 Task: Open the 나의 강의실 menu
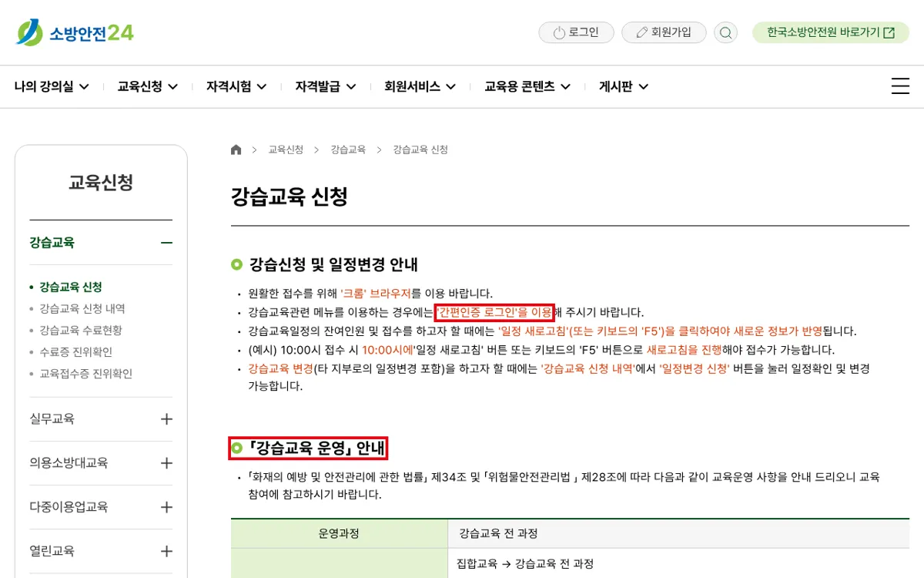coord(52,86)
